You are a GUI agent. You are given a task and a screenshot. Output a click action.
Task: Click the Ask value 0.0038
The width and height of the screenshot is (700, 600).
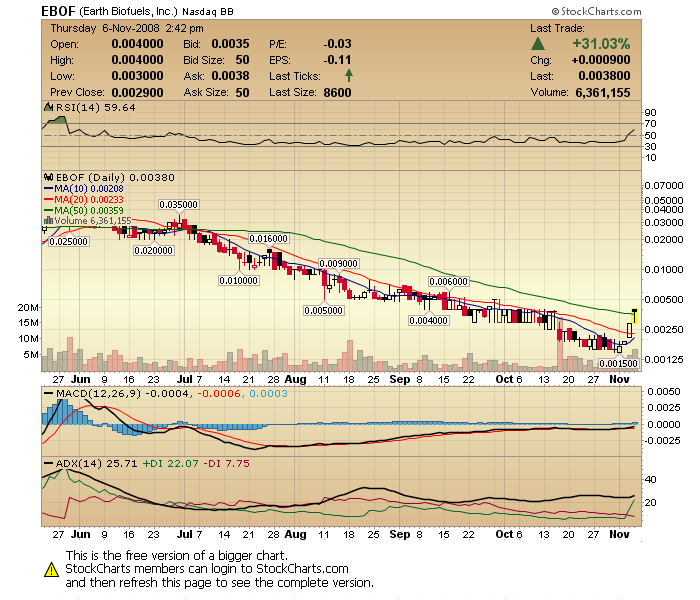230,76
